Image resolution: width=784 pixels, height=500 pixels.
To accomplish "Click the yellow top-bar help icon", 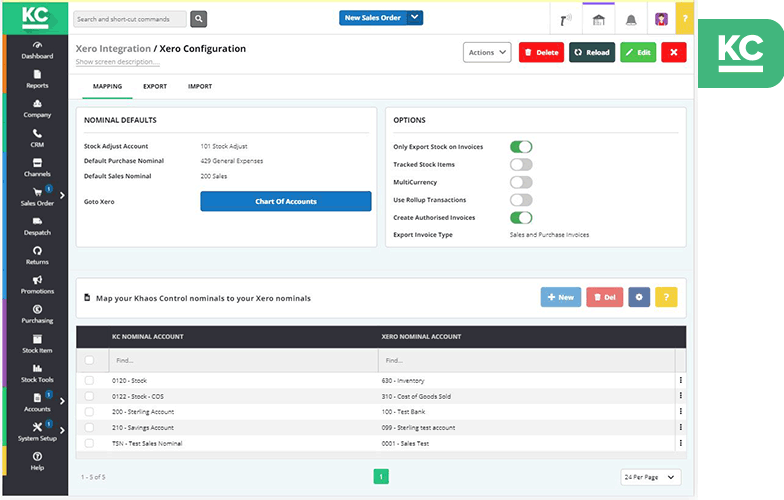I will (684, 18).
